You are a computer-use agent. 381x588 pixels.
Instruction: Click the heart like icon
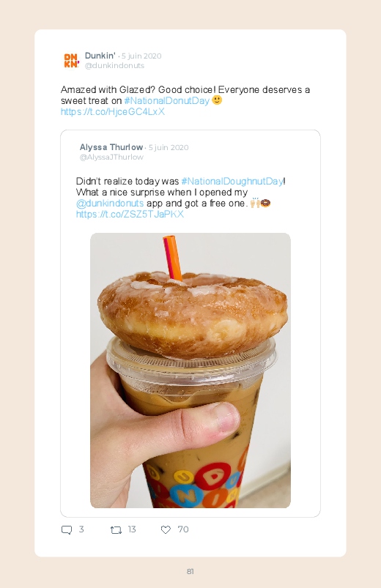pos(166,529)
